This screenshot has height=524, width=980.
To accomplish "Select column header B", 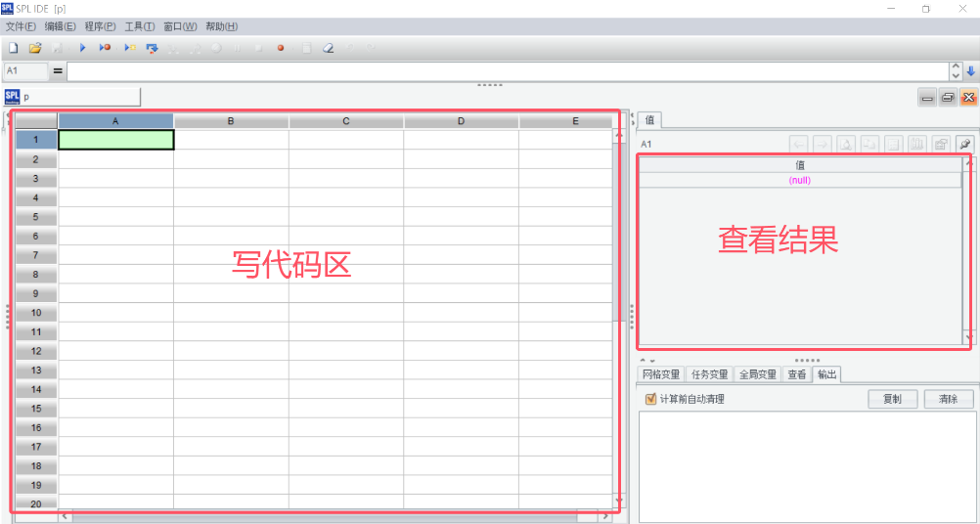I will [231, 121].
